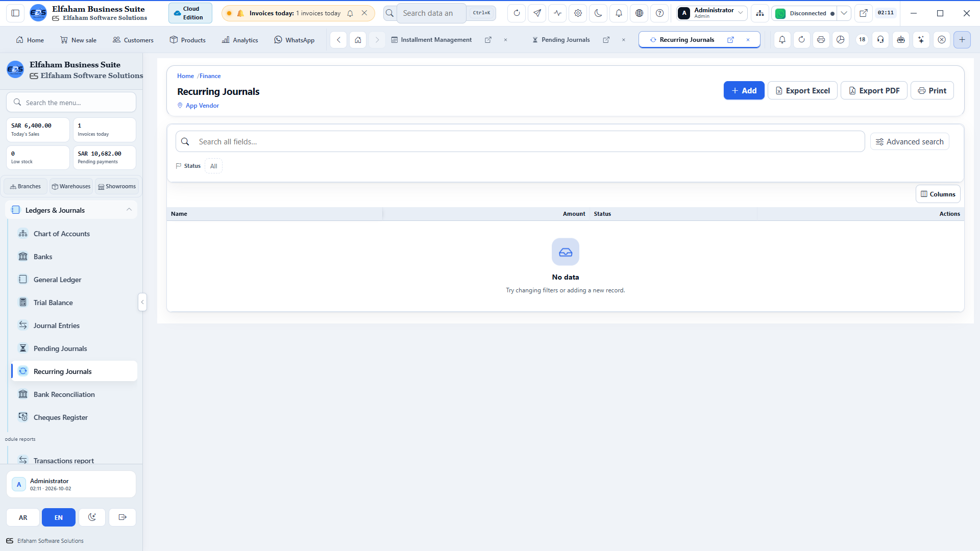980x551 pixels.
Task: Collapse the sidebar with the arrow handle
Action: coord(142,302)
